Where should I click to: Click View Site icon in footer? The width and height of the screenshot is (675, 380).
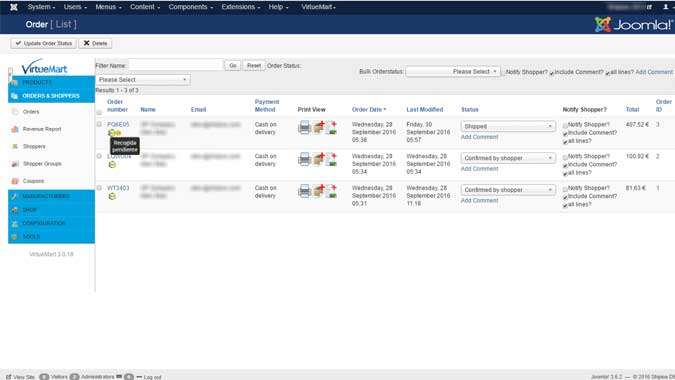coord(9,377)
